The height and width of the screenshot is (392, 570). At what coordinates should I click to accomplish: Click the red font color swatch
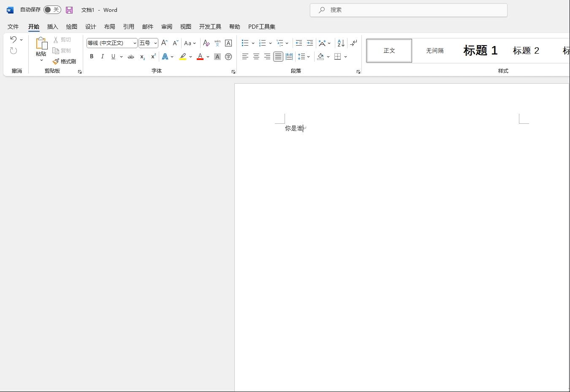coord(200,57)
